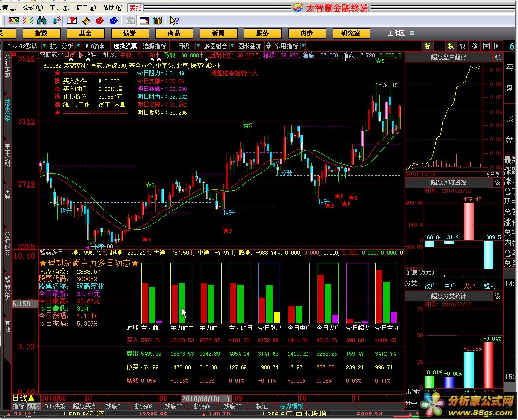Open the 公式 menu
This screenshot has width=518, height=420.
pyautogui.click(x=32, y=7)
